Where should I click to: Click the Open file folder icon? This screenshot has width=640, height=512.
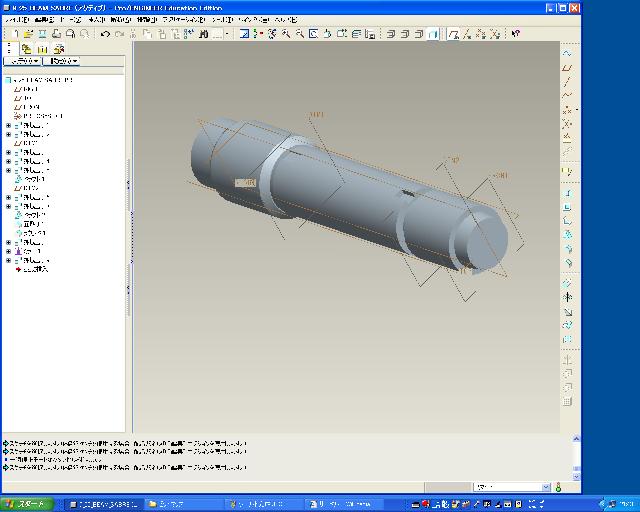tap(28, 33)
